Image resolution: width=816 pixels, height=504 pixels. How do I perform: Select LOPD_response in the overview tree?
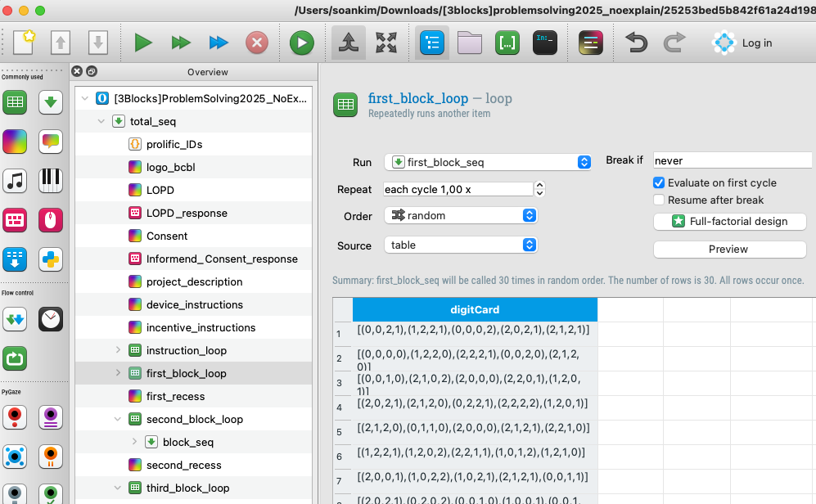coord(187,213)
